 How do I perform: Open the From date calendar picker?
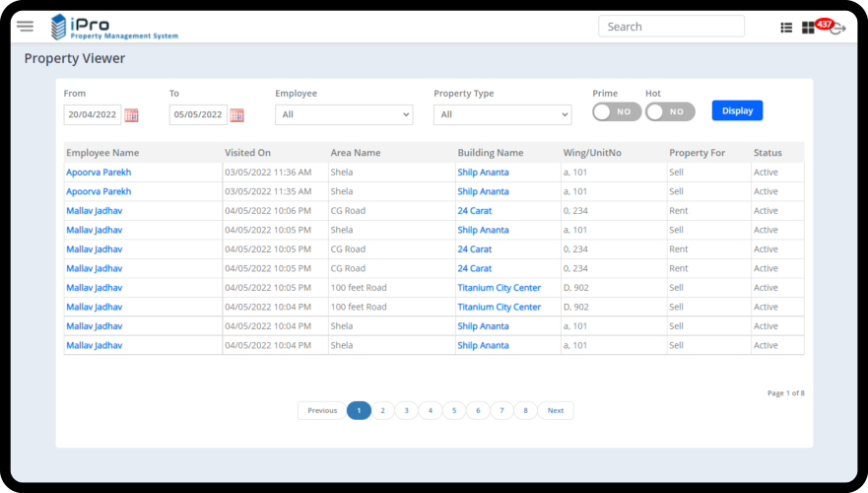coord(131,115)
